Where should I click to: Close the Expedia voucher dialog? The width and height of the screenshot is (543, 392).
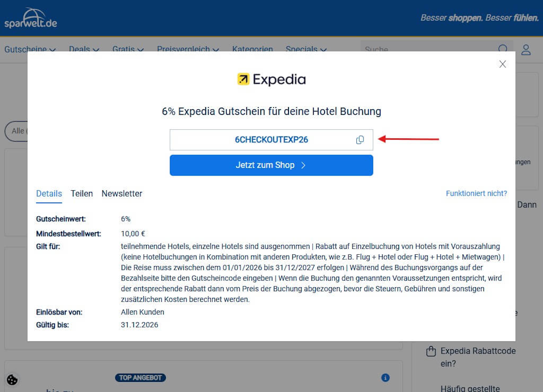503,64
